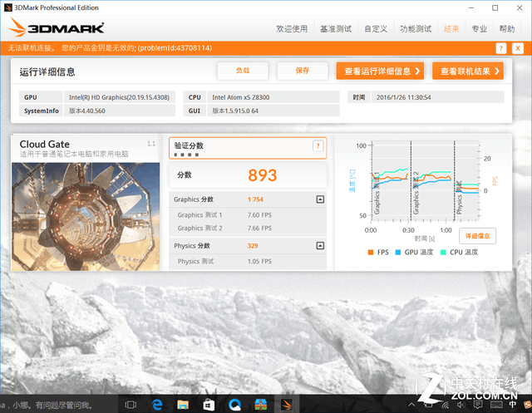Open File Explorer from the taskbar
Screen dimensions: 532x413
click(x=182, y=405)
